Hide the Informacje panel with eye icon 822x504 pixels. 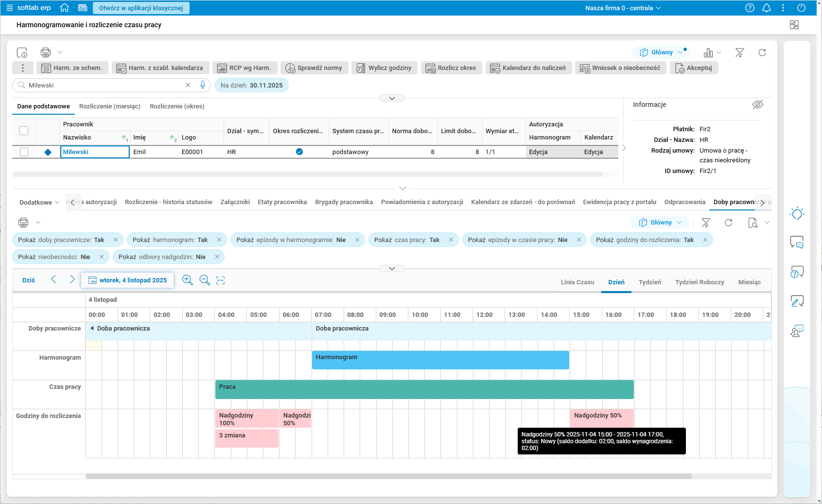coord(758,104)
